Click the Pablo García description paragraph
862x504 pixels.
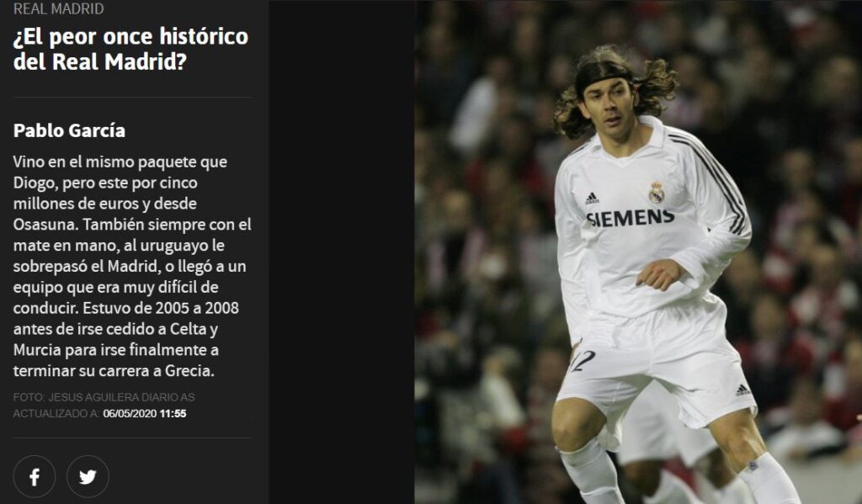[132, 266]
